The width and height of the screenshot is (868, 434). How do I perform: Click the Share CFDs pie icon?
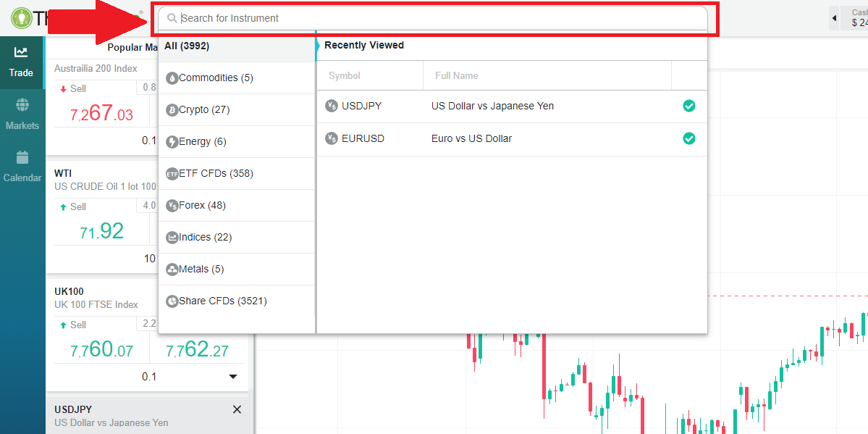pos(172,301)
